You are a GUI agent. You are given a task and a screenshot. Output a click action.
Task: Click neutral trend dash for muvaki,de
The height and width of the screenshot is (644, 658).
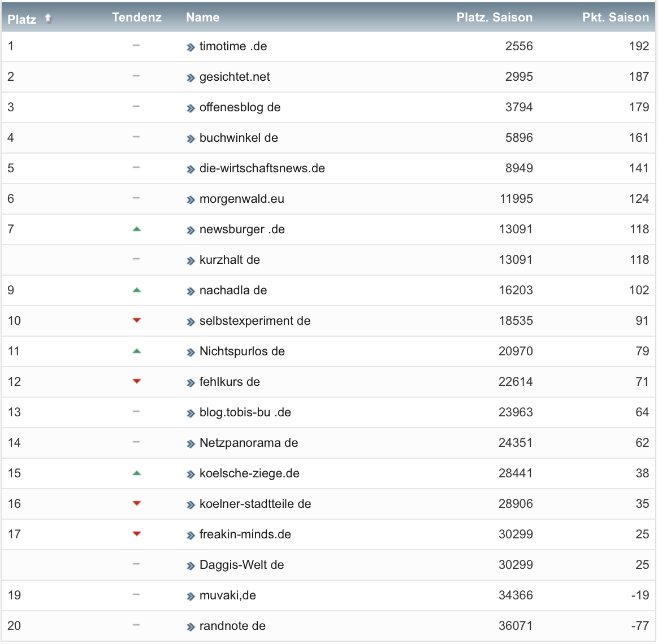pos(136,594)
